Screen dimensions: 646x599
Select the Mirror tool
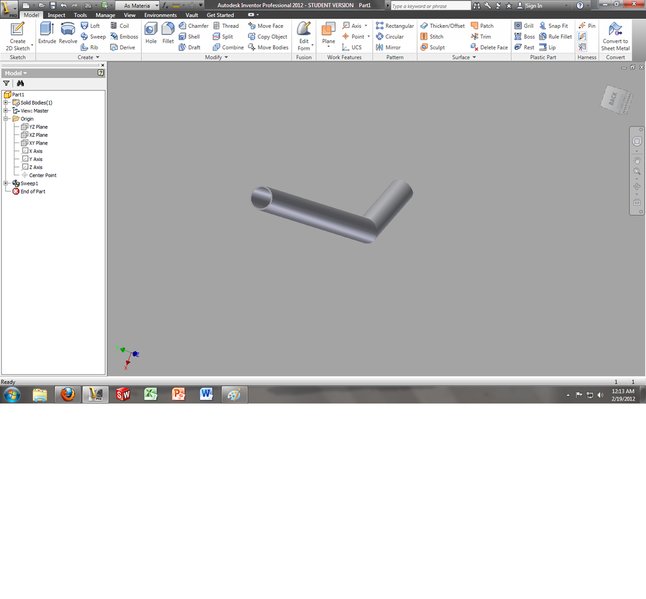click(x=388, y=47)
